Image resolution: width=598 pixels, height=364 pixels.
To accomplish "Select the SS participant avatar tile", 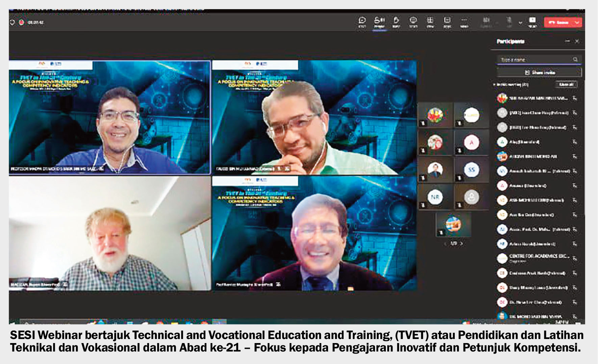I will [471, 170].
